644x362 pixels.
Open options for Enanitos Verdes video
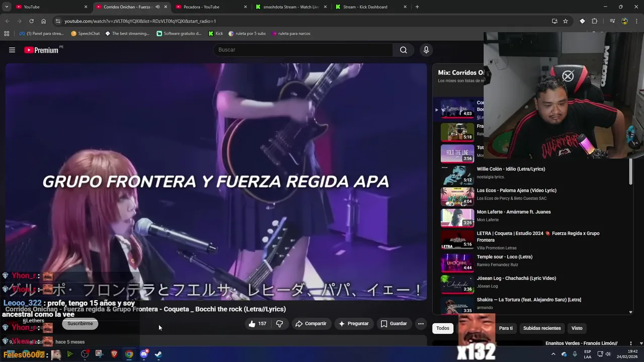tap(630, 343)
